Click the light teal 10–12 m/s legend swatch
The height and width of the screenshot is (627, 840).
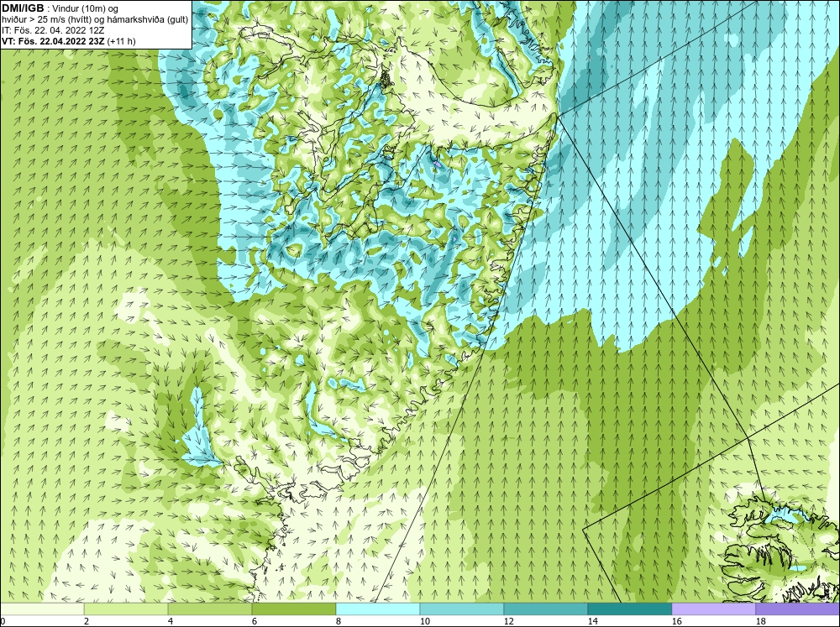tap(462, 609)
